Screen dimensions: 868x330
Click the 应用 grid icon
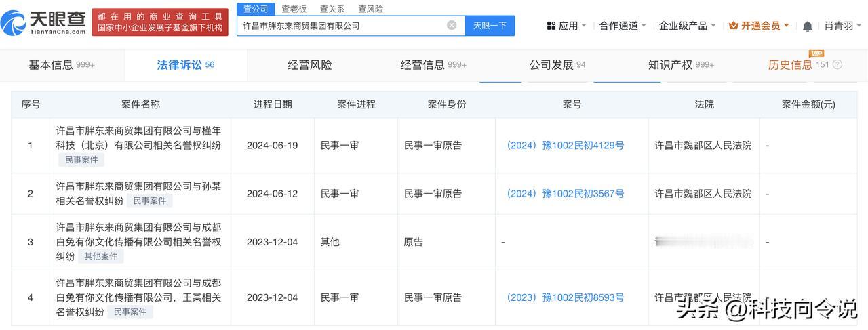pyautogui.click(x=551, y=26)
